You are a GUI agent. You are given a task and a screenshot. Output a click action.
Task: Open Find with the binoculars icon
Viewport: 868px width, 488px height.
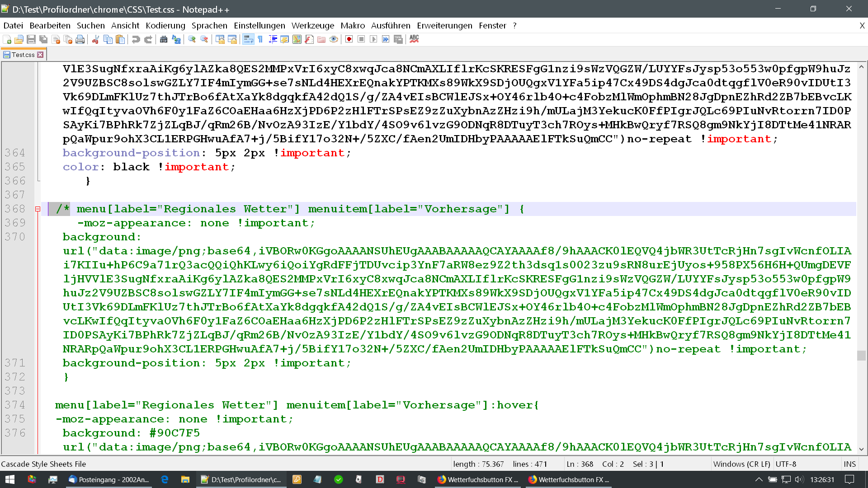tap(164, 40)
